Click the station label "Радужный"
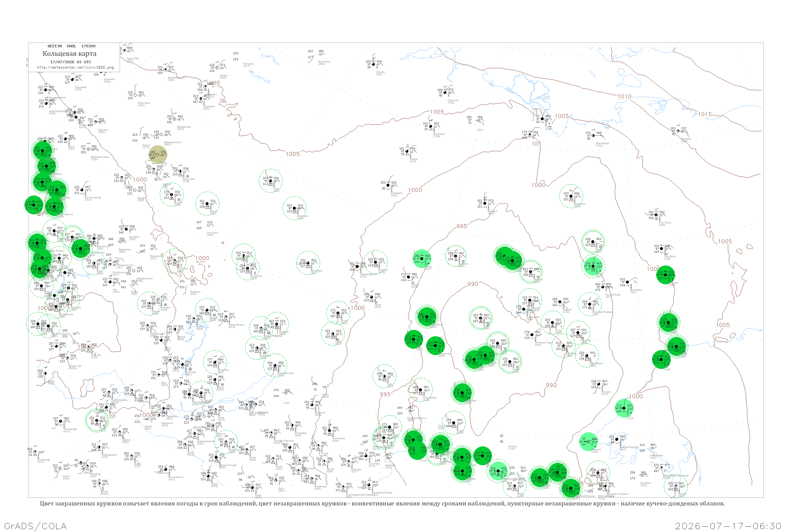 click(x=81, y=87)
